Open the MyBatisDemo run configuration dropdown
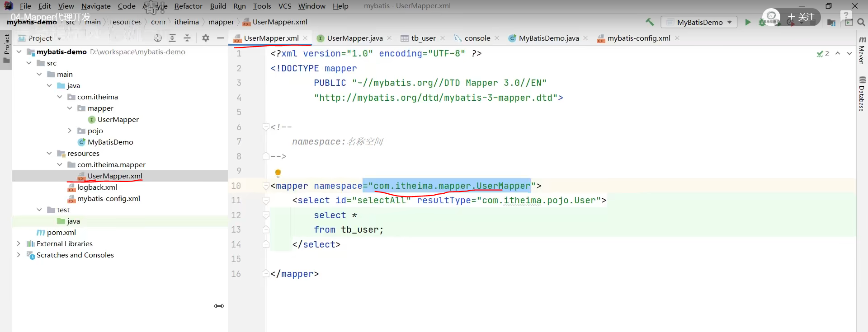The image size is (868, 332). click(x=699, y=22)
